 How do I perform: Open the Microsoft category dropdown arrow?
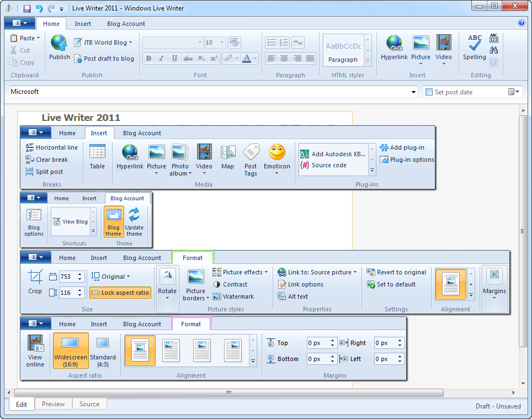tap(414, 92)
